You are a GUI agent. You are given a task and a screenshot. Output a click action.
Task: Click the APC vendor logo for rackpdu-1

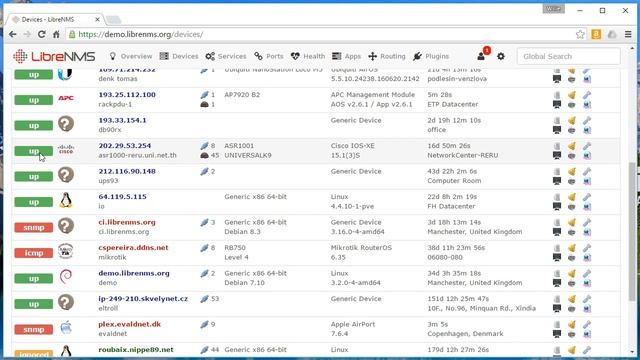[x=66, y=98]
